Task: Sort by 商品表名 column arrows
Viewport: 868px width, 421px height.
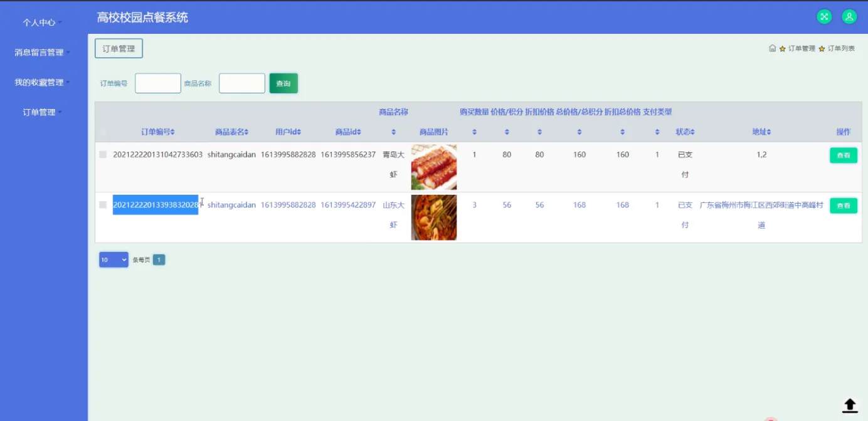Action: 246,132
